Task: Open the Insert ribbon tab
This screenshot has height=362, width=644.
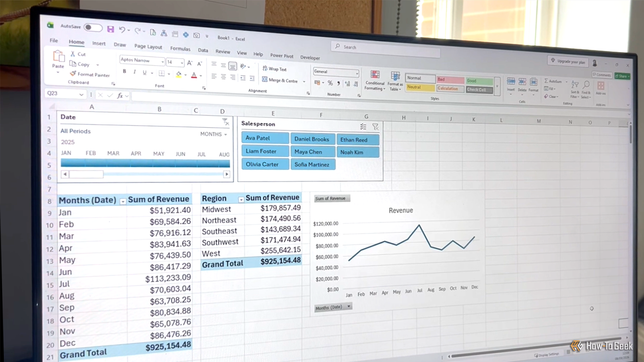Action: point(99,43)
